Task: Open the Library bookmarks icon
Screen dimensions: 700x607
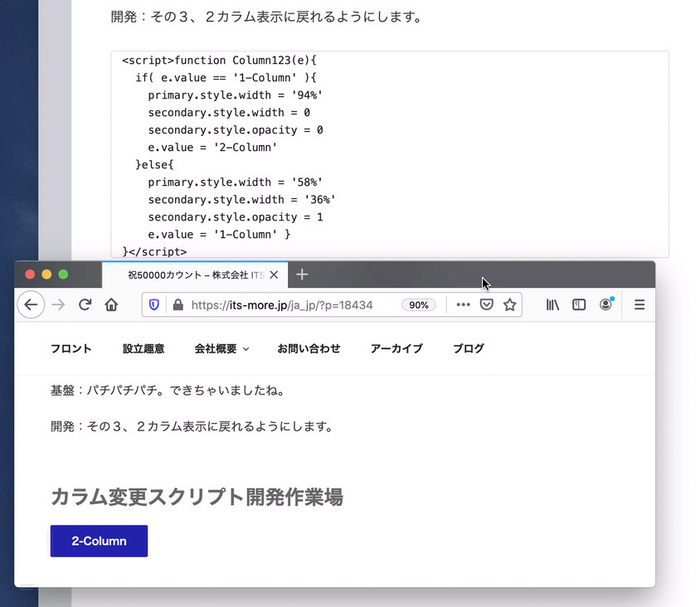Action: coord(552,304)
